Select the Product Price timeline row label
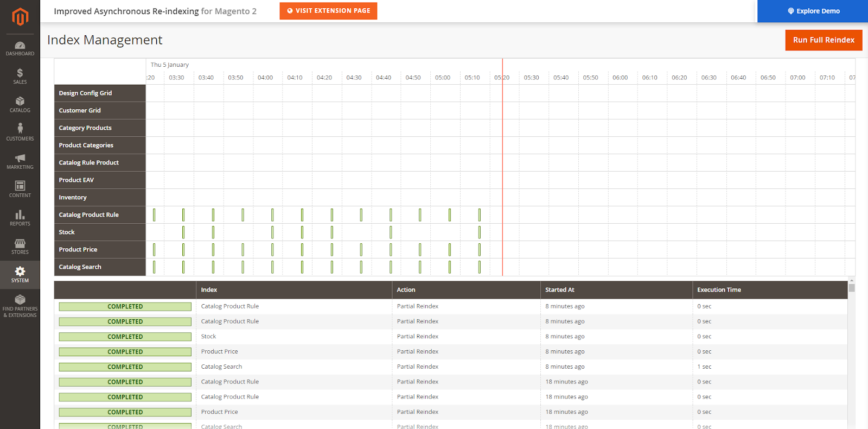The height and width of the screenshot is (429, 868). (100, 250)
